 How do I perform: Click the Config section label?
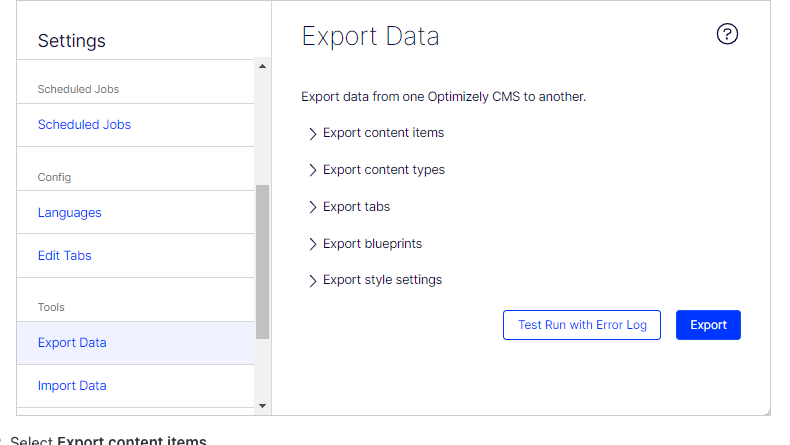(54, 177)
